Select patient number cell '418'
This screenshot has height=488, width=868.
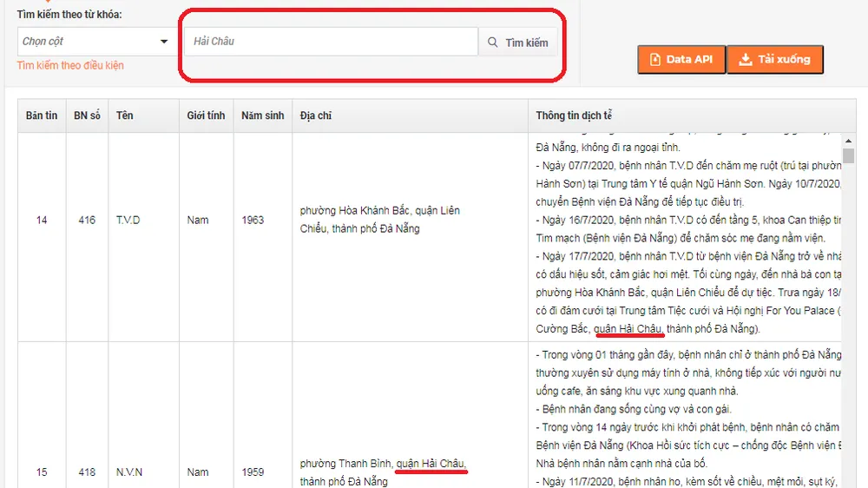click(x=87, y=472)
